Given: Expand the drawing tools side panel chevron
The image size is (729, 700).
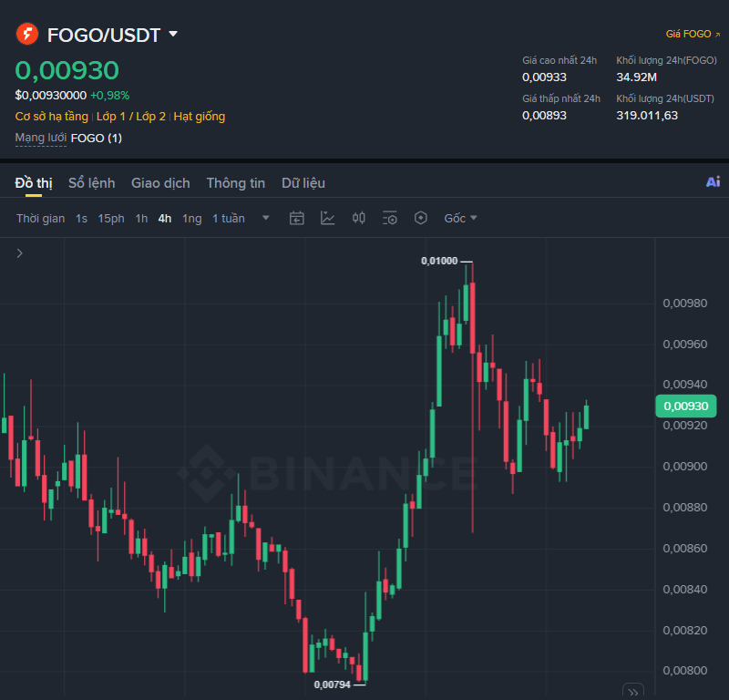Looking at the screenshot, I should pyautogui.click(x=19, y=253).
